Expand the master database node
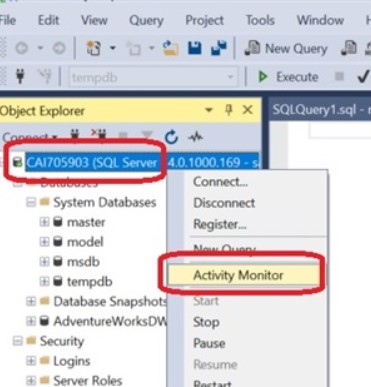This screenshot has width=371, height=387. tap(44, 222)
